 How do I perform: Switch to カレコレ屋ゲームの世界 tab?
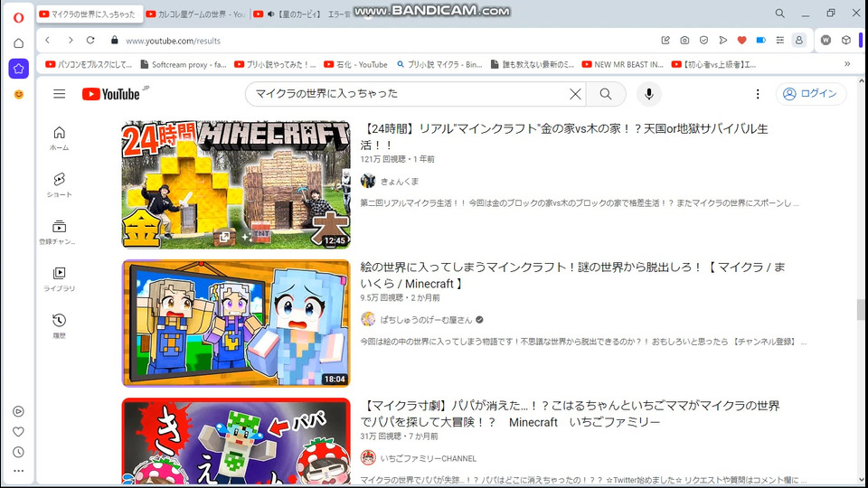196,14
